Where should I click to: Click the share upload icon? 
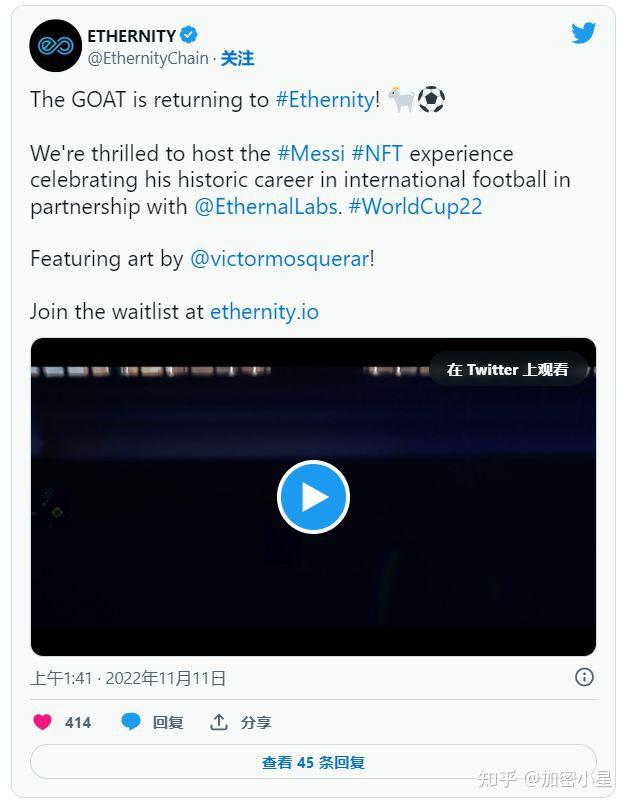point(218,721)
